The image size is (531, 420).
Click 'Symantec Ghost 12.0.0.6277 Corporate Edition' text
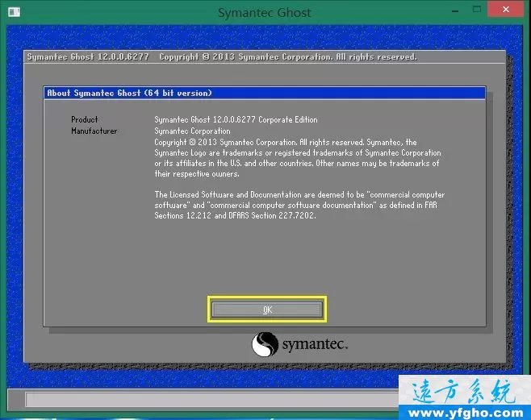(x=236, y=119)
